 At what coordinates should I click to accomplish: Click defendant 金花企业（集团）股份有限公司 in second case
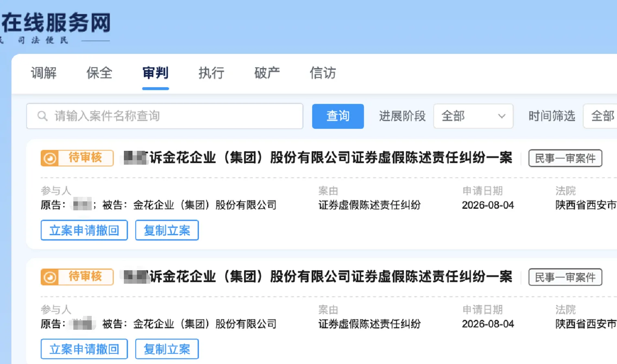[205, 324]
